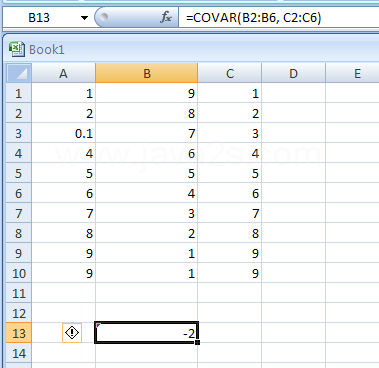Click the Insert Function fx icon
The width and height of the screenshot is (379, 368).
point(165,17)
